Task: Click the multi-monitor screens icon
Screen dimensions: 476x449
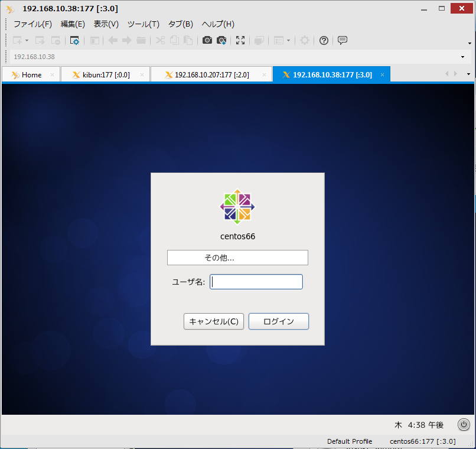Action: click(259, 40)
